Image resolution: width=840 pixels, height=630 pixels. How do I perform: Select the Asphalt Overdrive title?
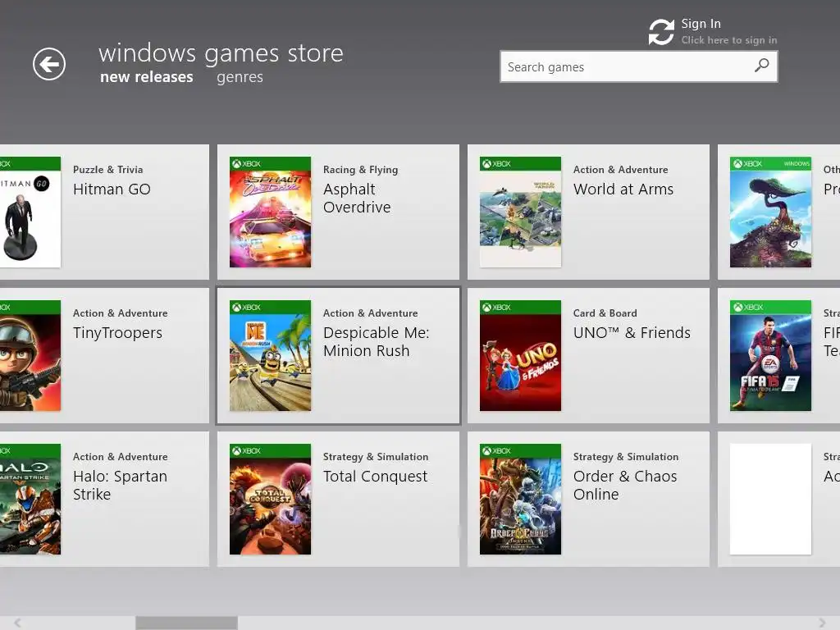pyautogui.click(x=357, y=199)
